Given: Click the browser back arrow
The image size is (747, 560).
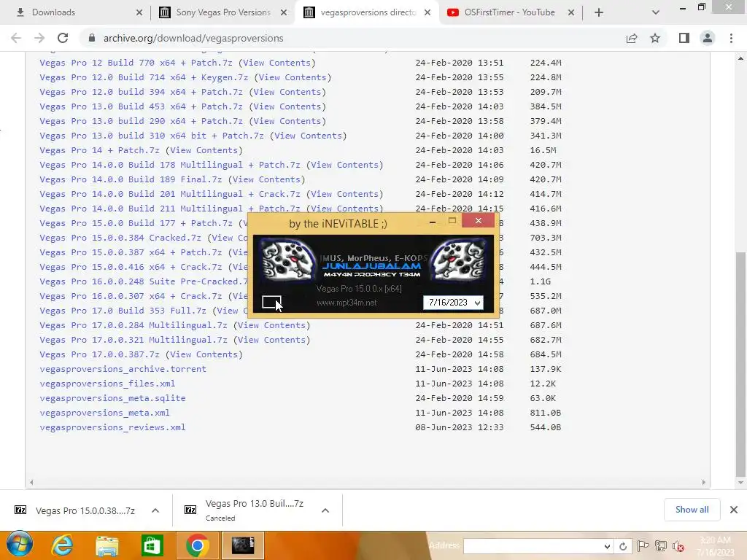Looking at the screenshot, I should [x=16, y=38].
